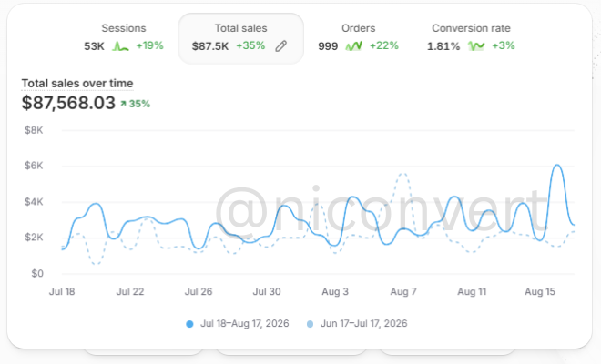Image resolution: width=601 pixels, height=364 pixels.
Task: Click the $2K y-axis label
Action: coord(34,238)
